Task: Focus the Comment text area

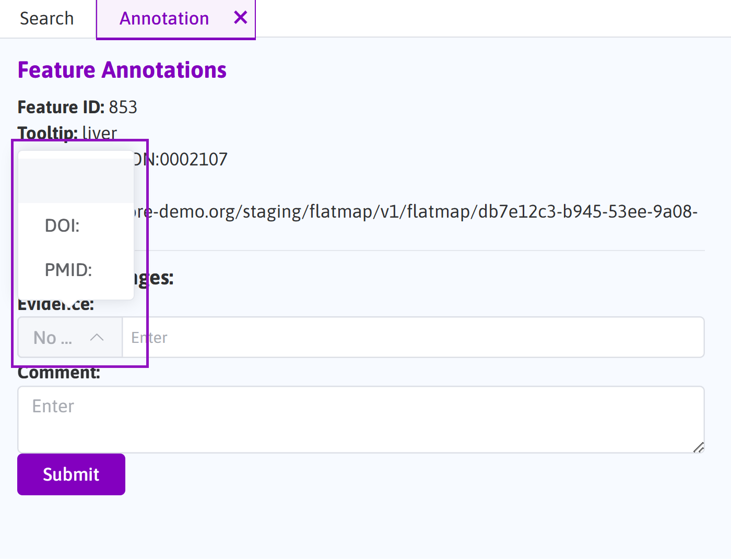Action: tap(361, 420)
